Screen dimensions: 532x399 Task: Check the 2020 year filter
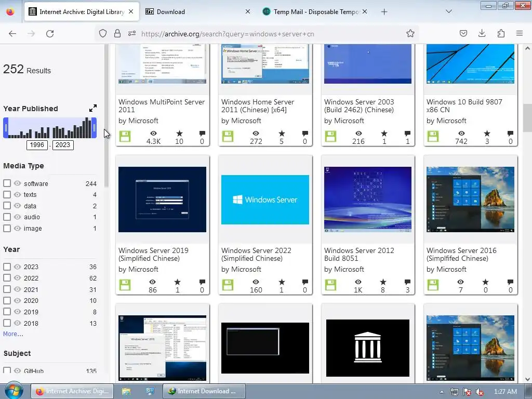7,300
